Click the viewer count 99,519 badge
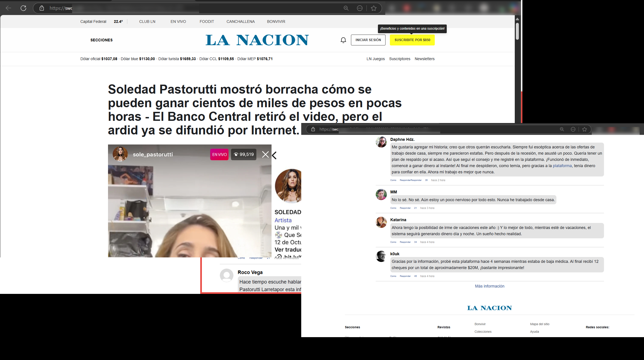 coord(244,154)
